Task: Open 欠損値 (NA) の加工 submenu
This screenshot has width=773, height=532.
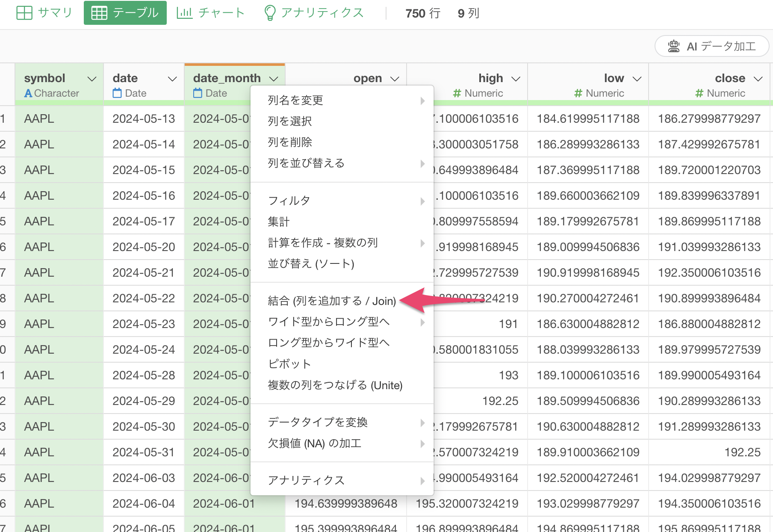Action: 342,443
